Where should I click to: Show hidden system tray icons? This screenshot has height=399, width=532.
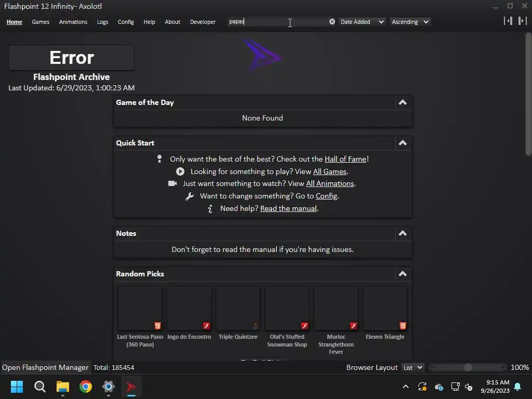coord(405,387)
